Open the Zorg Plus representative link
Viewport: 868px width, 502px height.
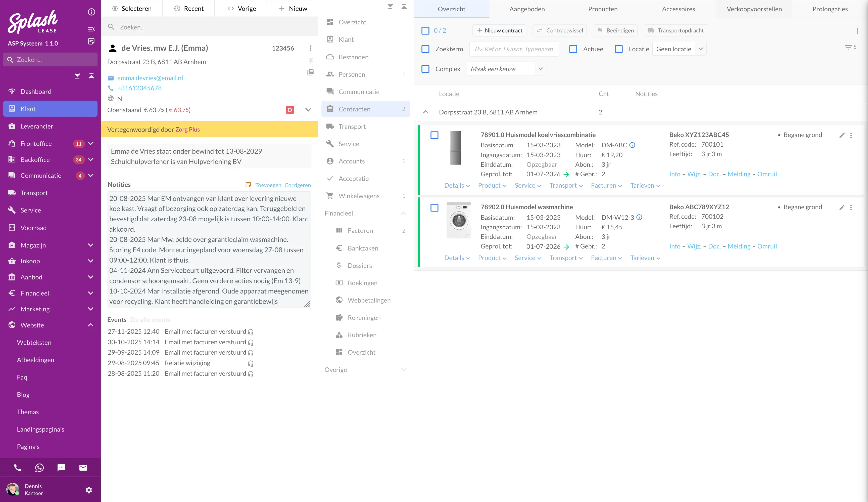(x=187, y=129)
